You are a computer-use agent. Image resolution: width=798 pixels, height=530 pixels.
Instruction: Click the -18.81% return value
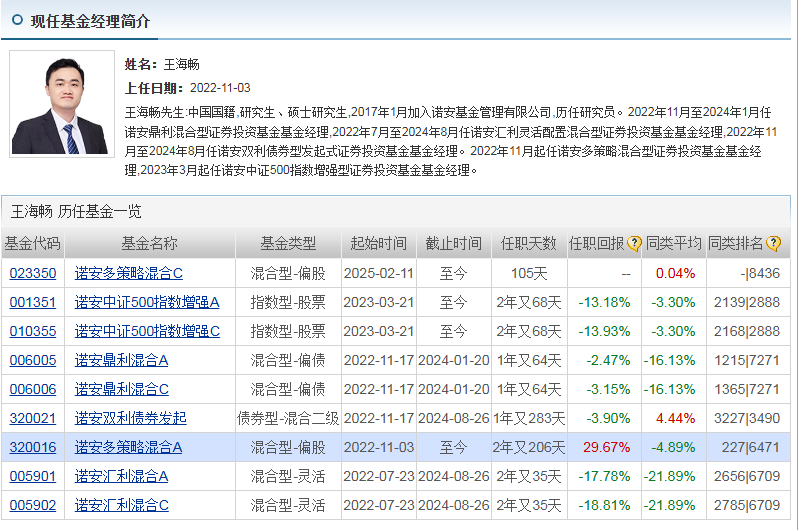tap(605, 506)
